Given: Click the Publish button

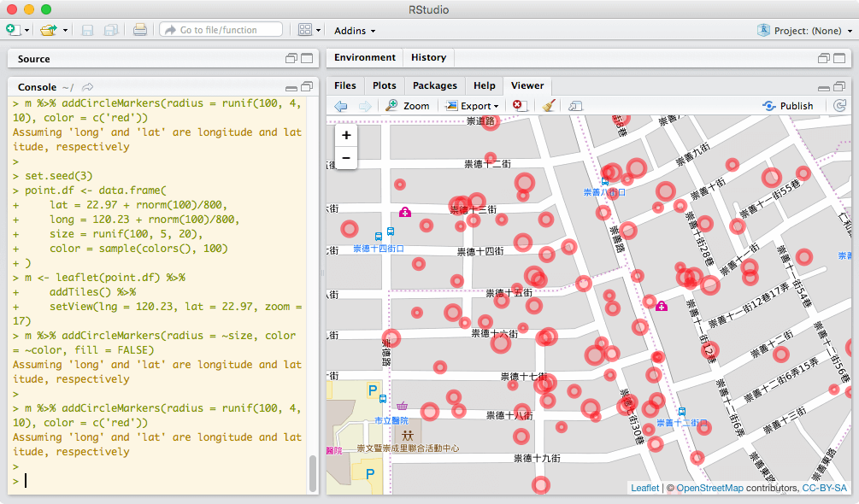Looking at the screenshot, I should point(788,106).
